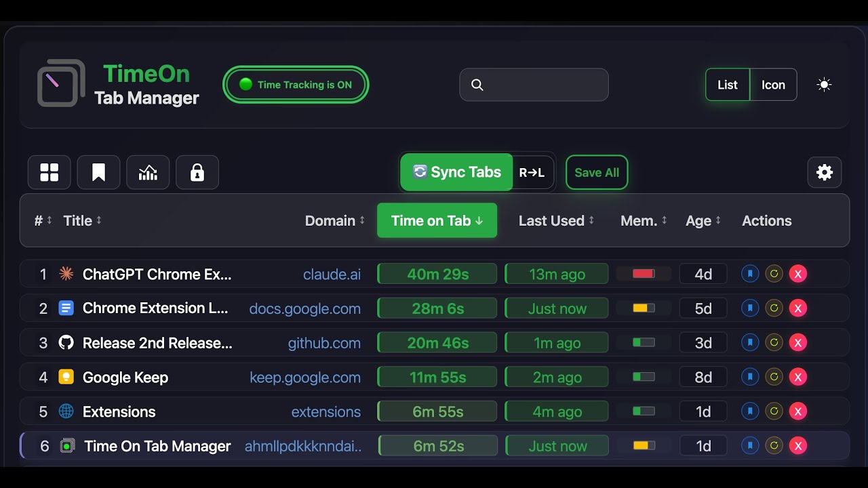
Task: Bookmark the ChatGPT Chrome Ex... tab
Action: [x=750, y=274]
